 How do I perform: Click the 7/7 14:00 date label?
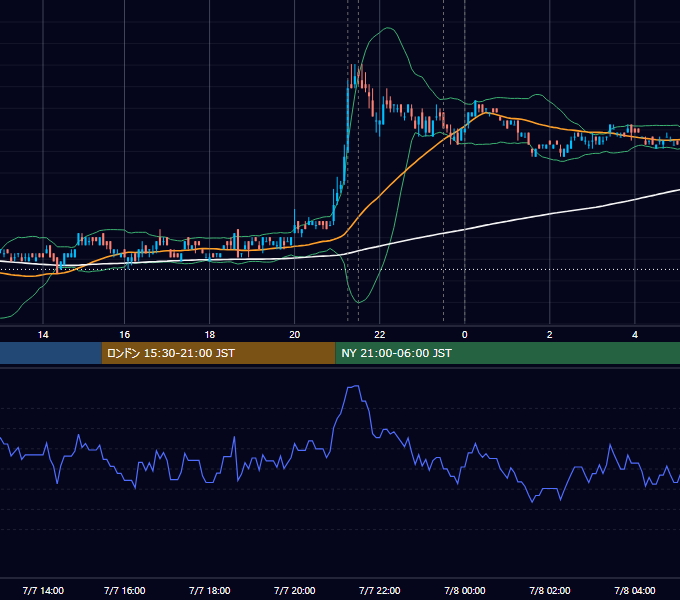[43, 590]
